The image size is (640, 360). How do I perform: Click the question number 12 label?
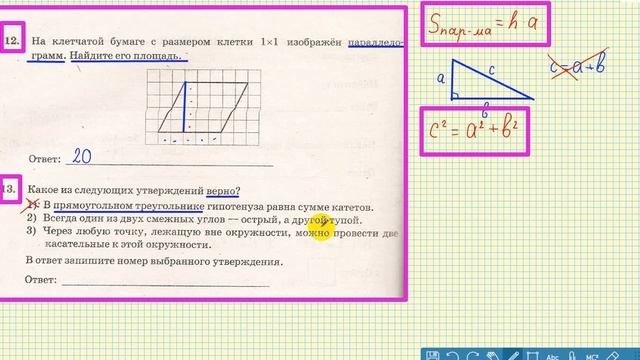pos(12,41)
